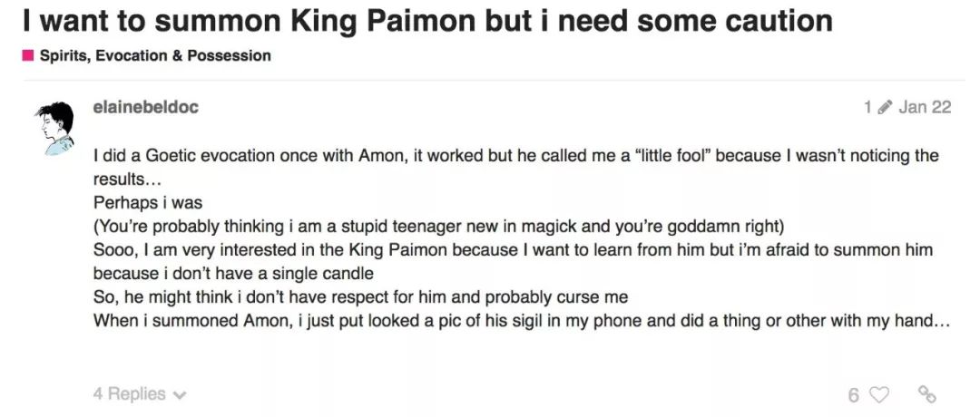Click the post line mentioning "little fool"
This screenshot has height=417, width=980.
point(515,156)
